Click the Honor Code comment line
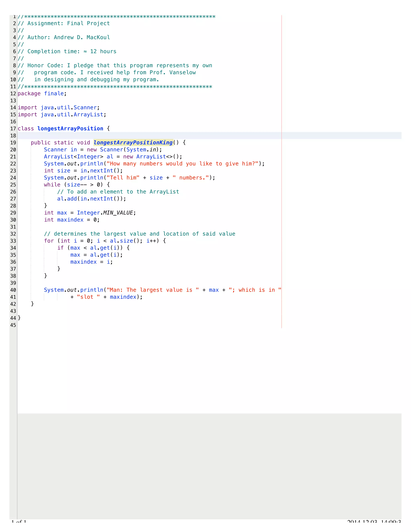 (115, 65)
